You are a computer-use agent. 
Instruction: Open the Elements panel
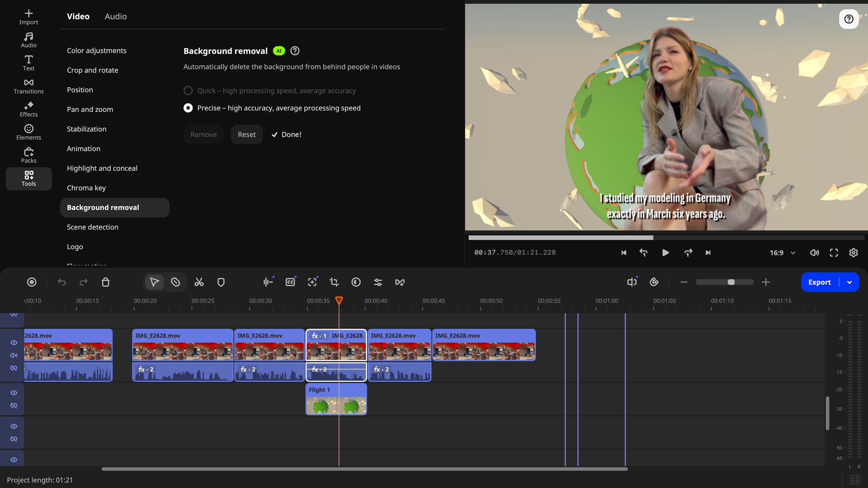coord(29,132)
